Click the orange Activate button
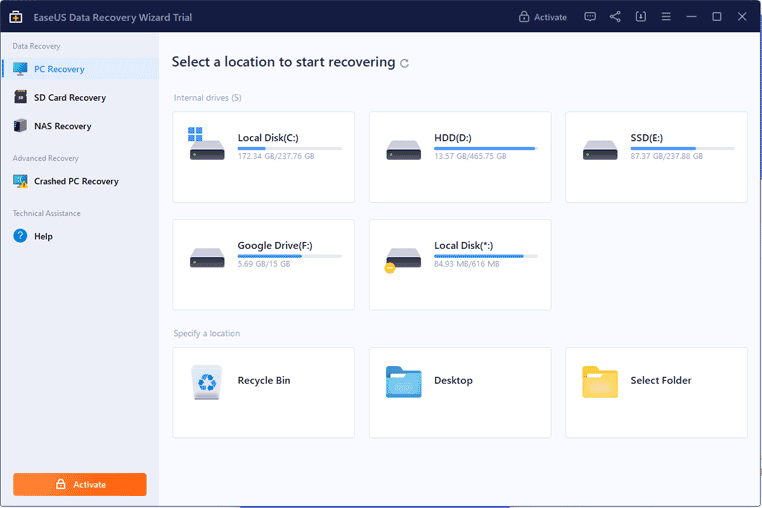 80,485
